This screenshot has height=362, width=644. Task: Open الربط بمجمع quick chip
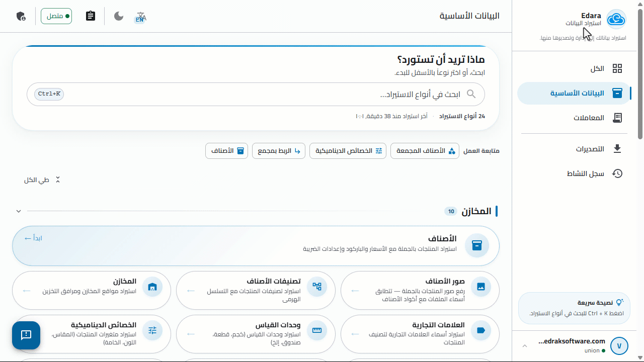pos(279,151)
